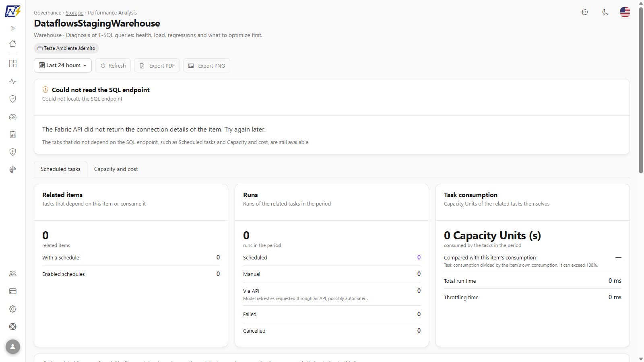Click the 'With a schedule' row
Screen dimensions: 644x362
click(131, 257)
